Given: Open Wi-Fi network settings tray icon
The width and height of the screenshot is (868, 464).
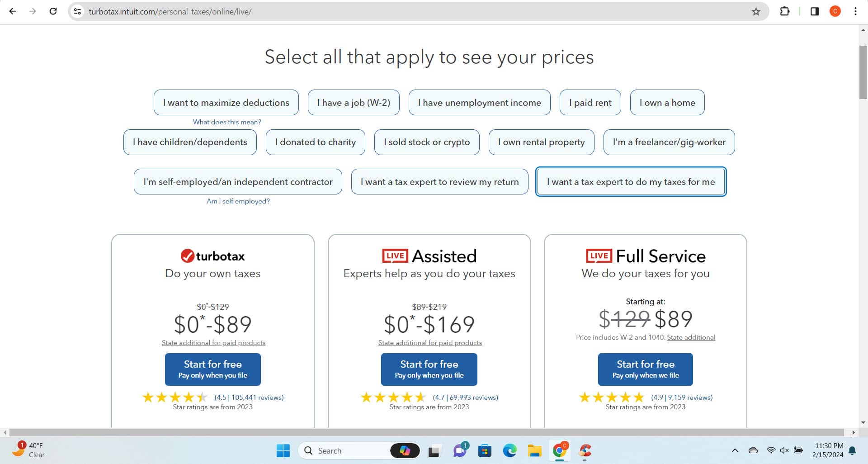Looking at the screenshot, I should (771, 450).
